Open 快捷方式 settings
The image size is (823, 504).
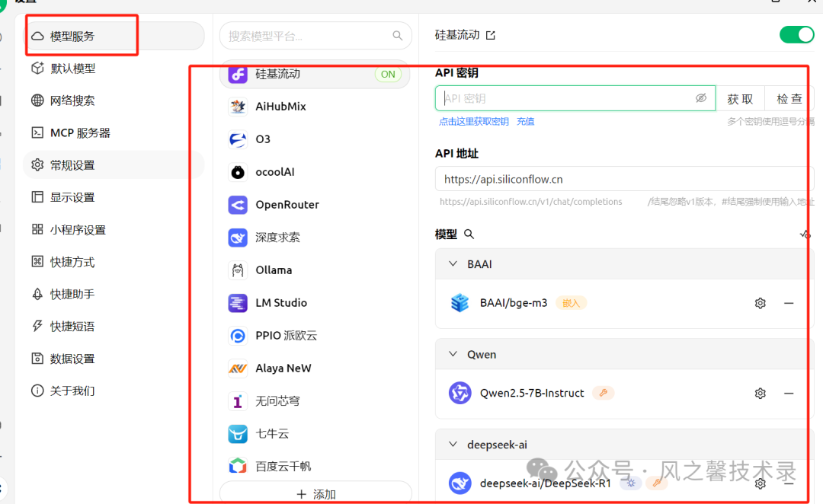114,262
